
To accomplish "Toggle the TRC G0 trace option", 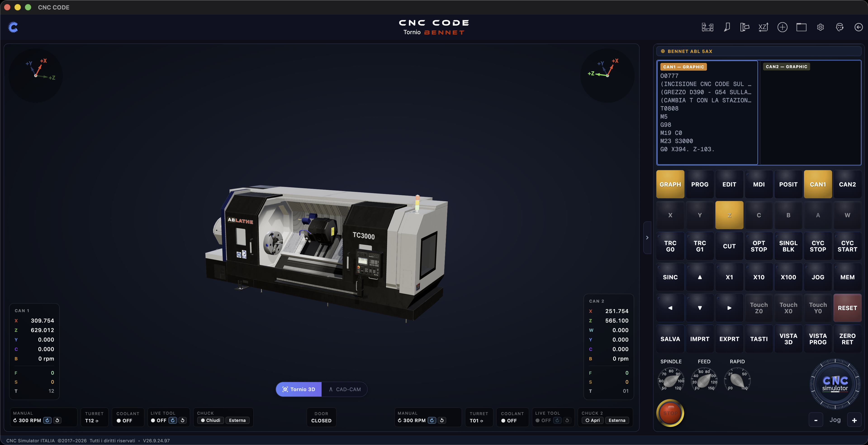I will (x=670, y=246).
